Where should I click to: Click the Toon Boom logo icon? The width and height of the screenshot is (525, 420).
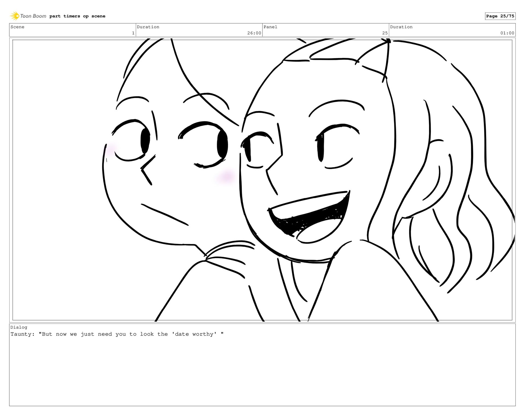click(15, 16)
